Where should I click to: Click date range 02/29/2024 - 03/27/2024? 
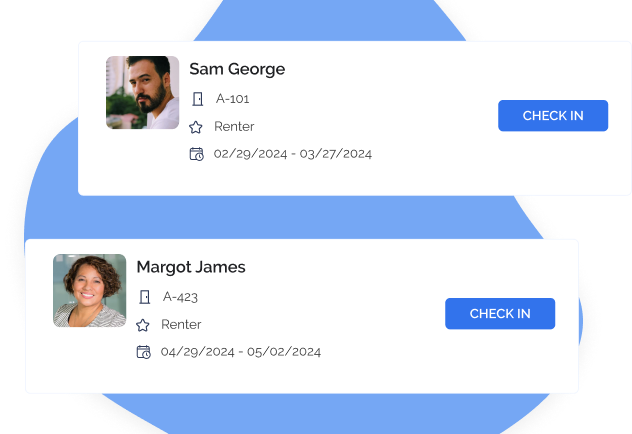click(293, 154)
